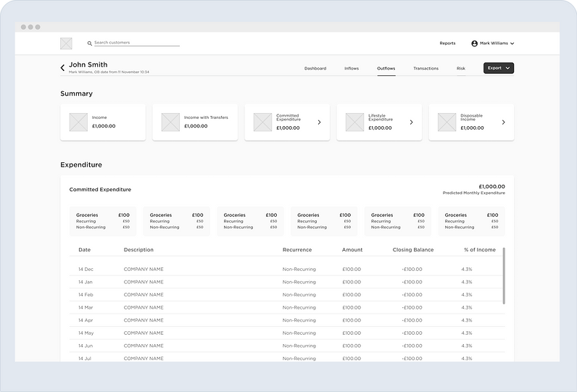Select the 14 Jun transaction row date

click(x=86, y=346)
